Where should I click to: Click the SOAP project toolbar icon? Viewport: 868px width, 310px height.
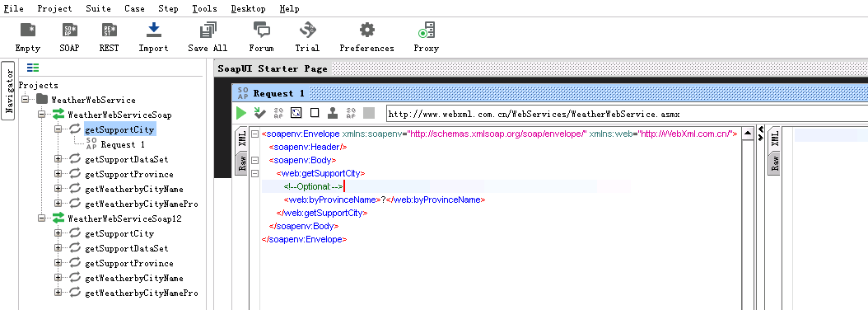click(x=69, y=30)
